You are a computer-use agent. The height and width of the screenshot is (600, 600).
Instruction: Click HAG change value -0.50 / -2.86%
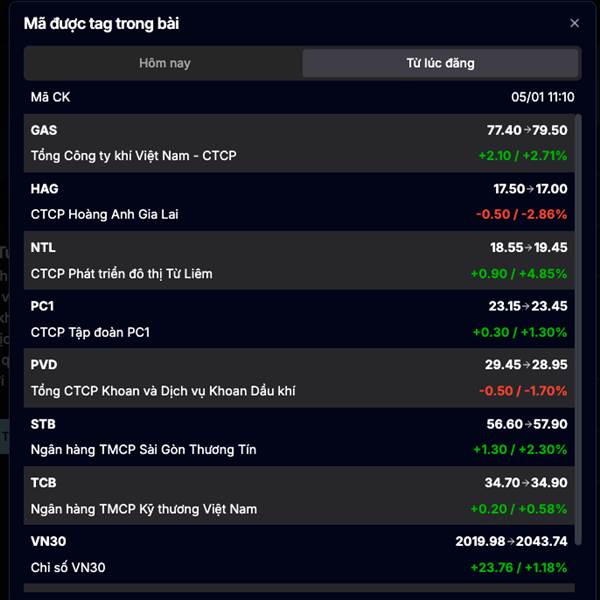(x=522, y=214)
